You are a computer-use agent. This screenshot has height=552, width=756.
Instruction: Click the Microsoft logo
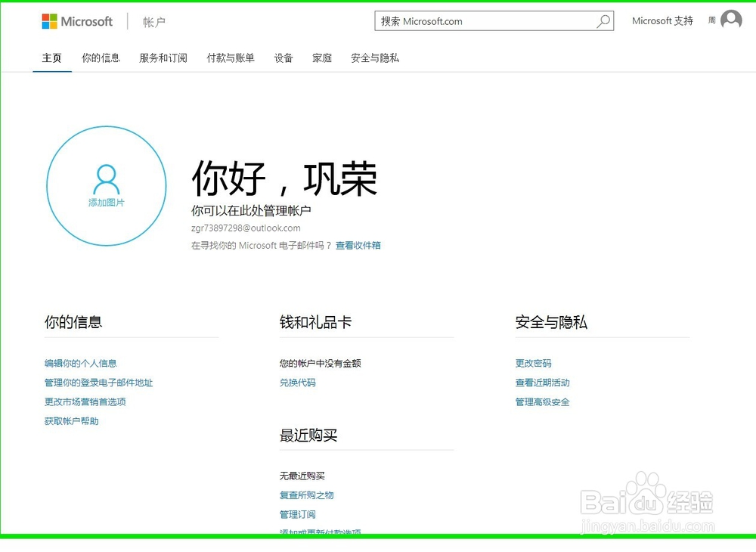[77, 22]
